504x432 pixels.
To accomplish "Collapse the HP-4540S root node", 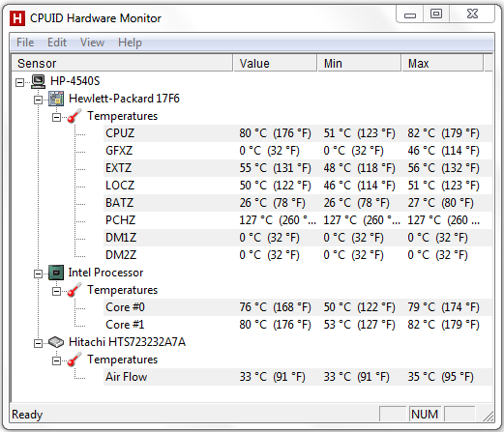I will (x=20, y=82).
